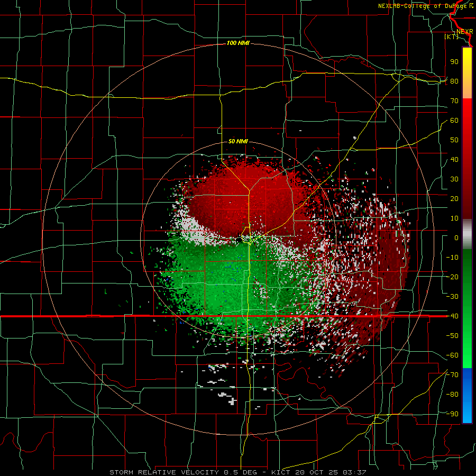Select the -80 scale value

pos(452,395)
